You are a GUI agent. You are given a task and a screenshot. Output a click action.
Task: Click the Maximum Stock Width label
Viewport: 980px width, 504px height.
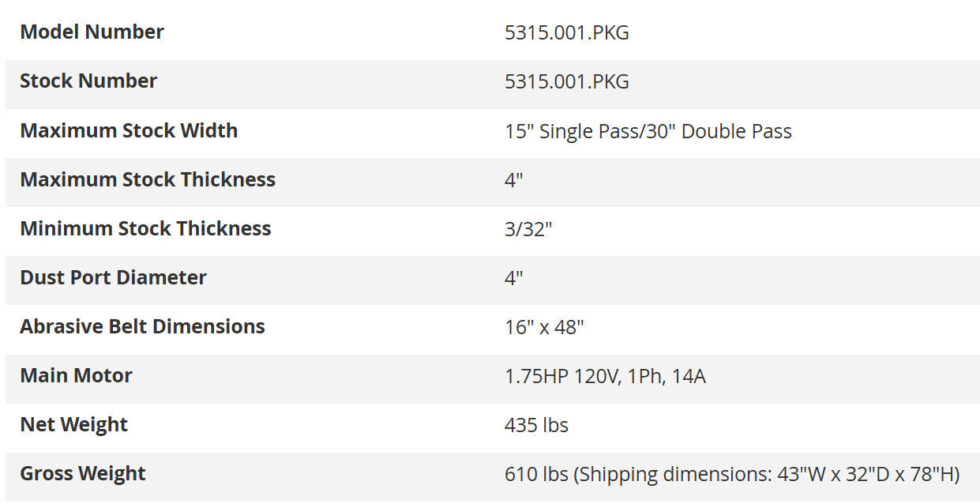(129, 130)
